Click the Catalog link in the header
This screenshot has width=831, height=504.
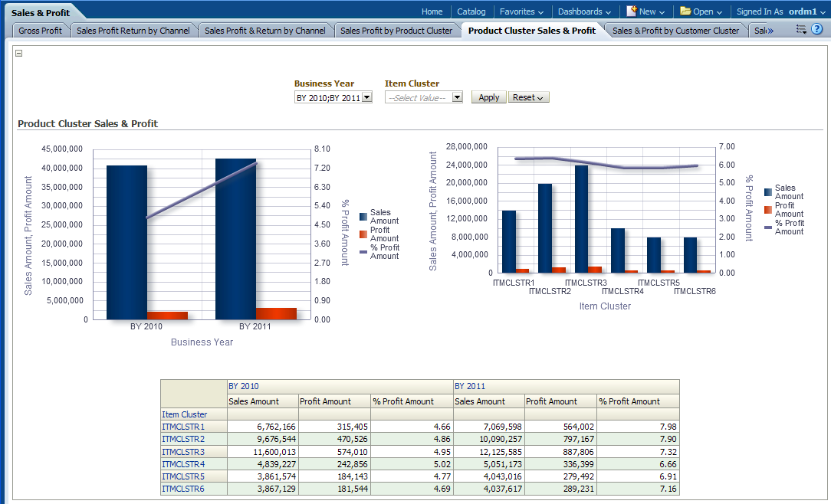pyautogui.click(x=471, y=11)
